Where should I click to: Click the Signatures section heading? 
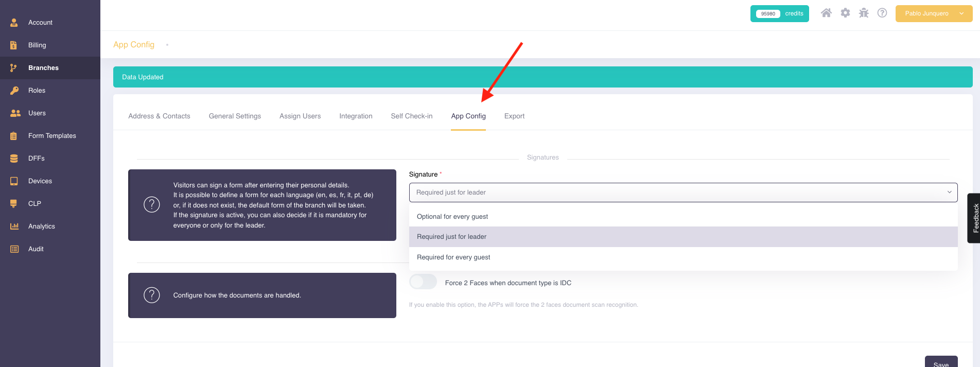542,158
